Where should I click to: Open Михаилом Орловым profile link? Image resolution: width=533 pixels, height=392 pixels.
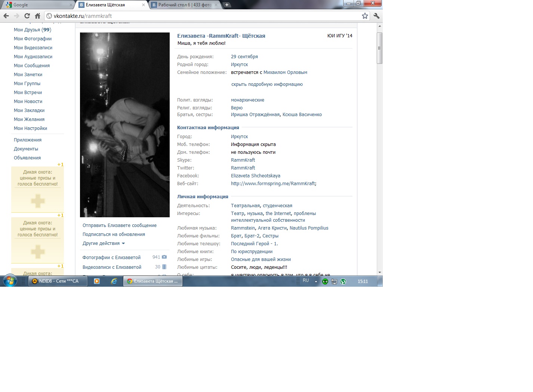(x=285, y=72)
